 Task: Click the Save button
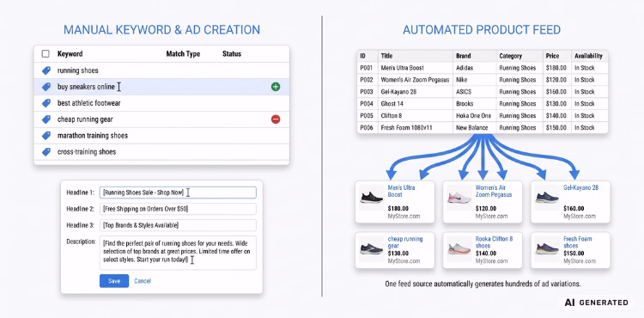114,281
